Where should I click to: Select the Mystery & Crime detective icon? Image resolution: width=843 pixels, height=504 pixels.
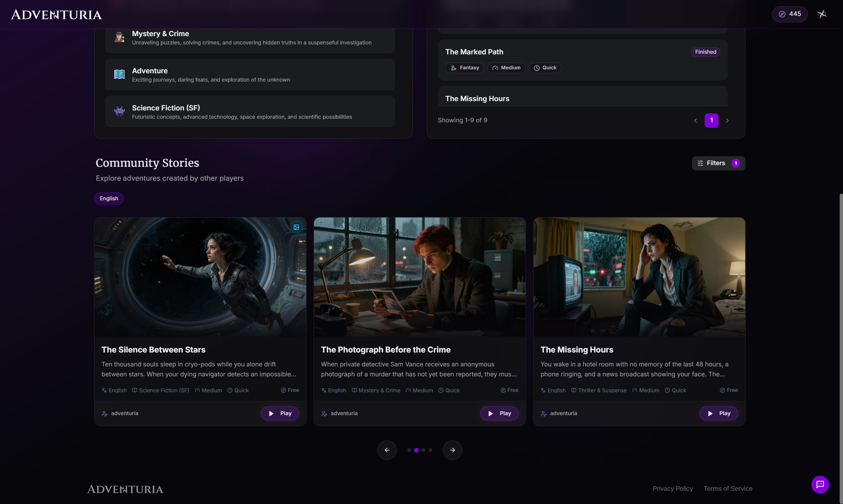(119, 37)
